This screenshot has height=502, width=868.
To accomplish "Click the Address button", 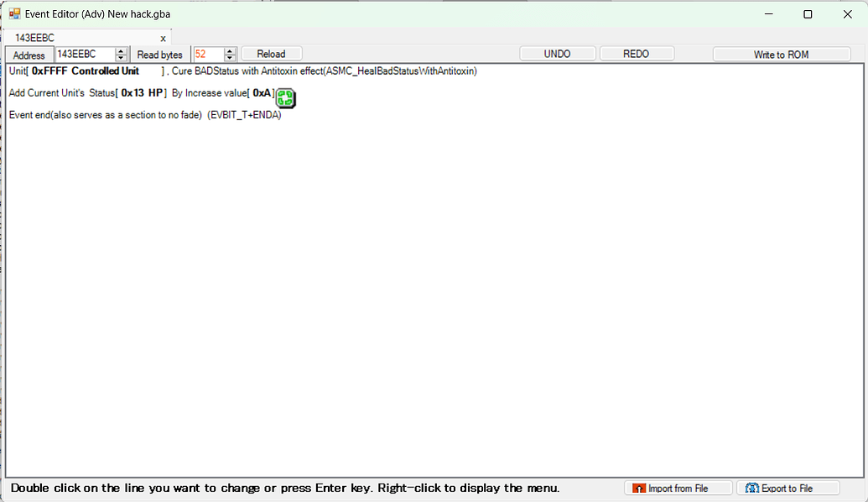I will tap(29, 55).
